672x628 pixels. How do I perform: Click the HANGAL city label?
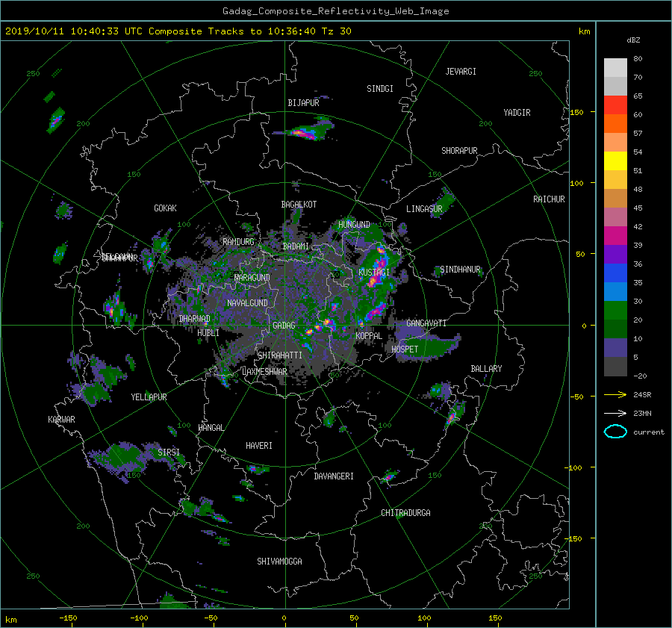[211, 428]
